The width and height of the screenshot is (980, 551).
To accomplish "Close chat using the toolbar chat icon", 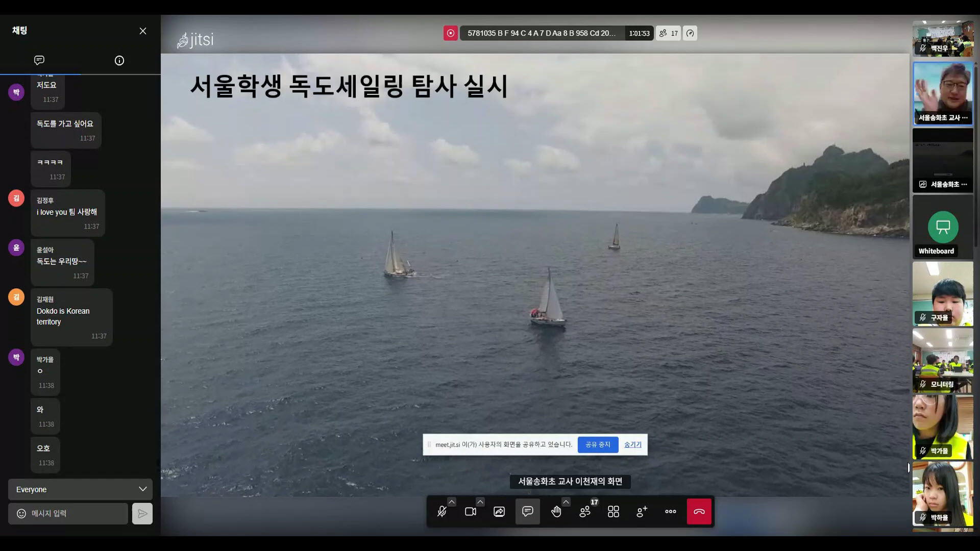I will click(x=528, y=512).
